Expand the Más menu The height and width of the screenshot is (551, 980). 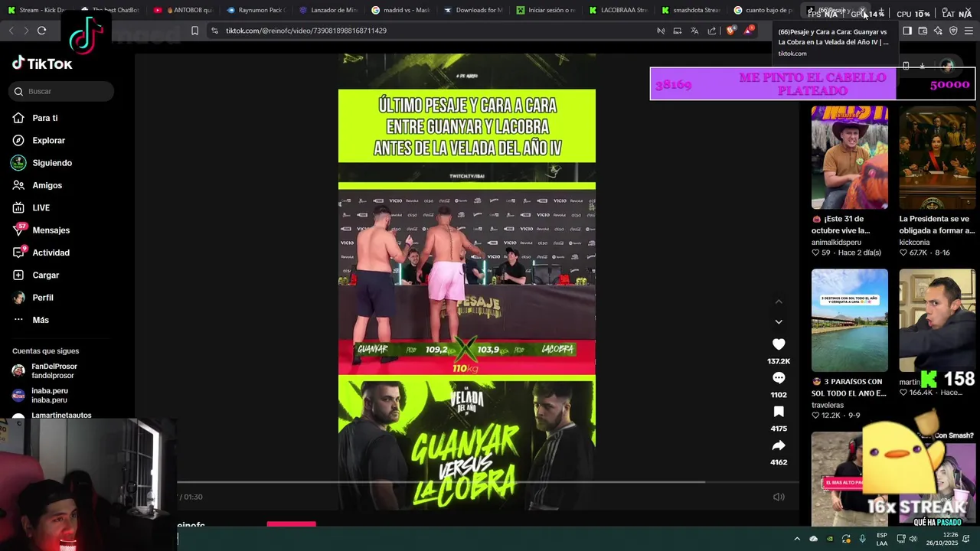click(x=41, y=320)
